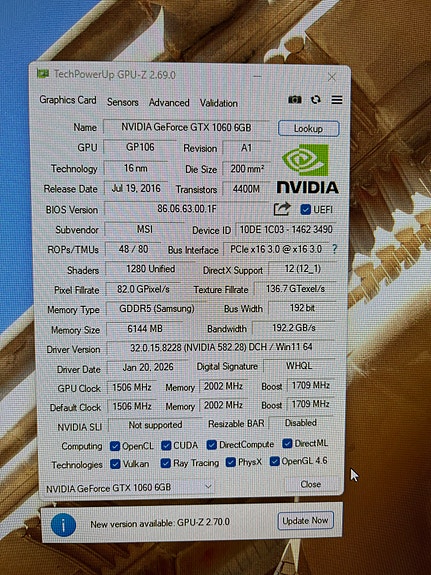Screen dimensions: 431x575
Task: Open the hamburger menu icon
Action: 337,100
